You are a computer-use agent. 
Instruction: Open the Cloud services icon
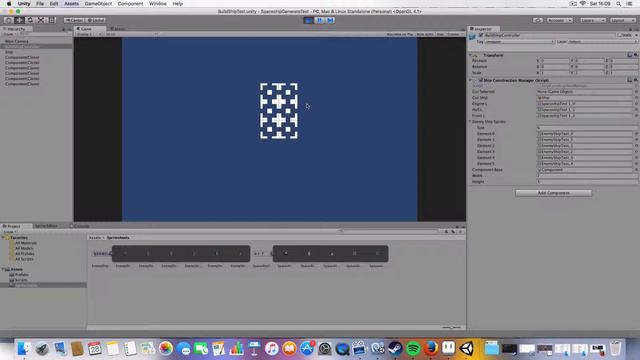[538, 20]
